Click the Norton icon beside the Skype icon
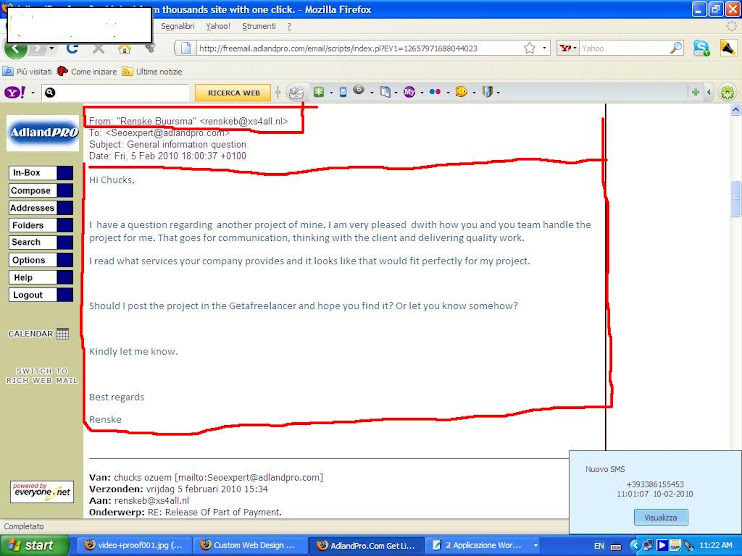 (728, 48)
